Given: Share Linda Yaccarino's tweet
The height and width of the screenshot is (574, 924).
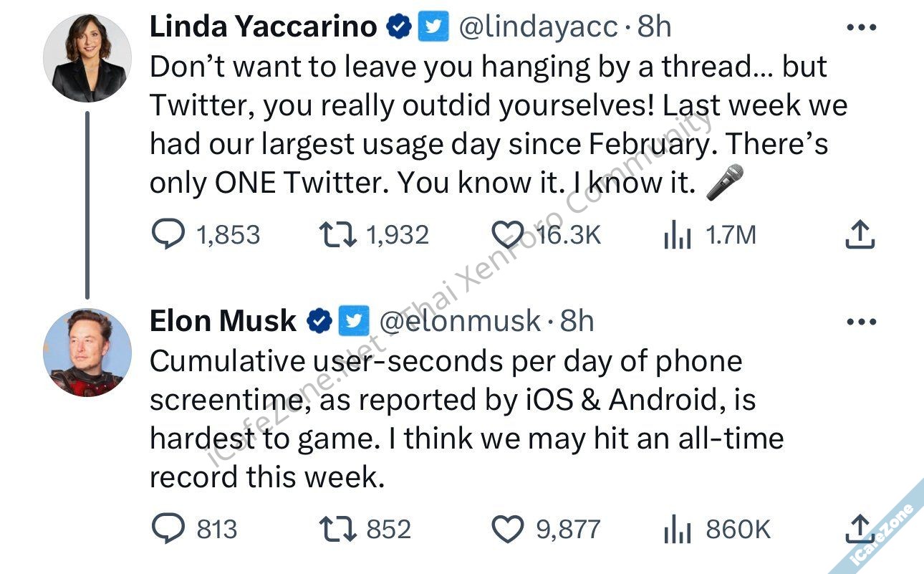Looking at the screenshot, I should tap(860, 234).
